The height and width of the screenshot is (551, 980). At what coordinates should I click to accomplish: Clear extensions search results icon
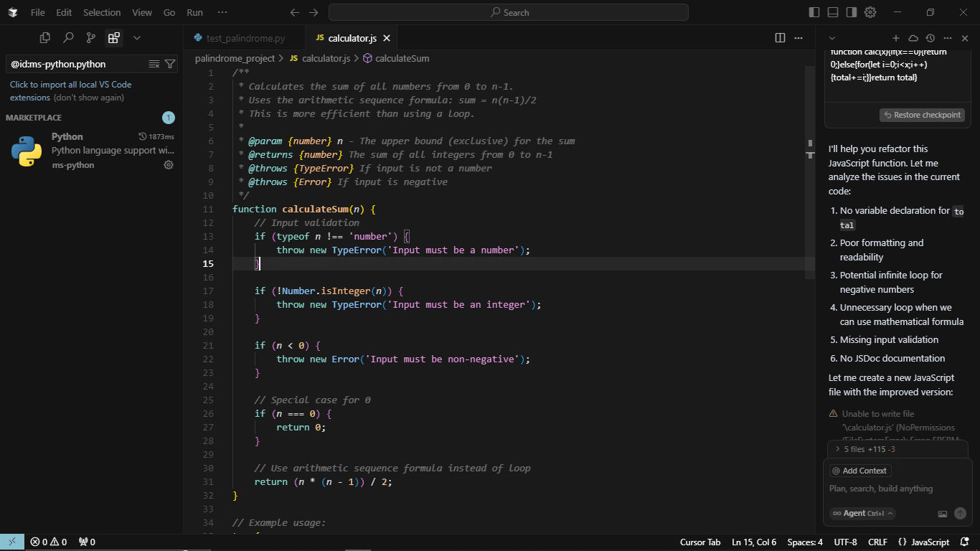(154, 64)
